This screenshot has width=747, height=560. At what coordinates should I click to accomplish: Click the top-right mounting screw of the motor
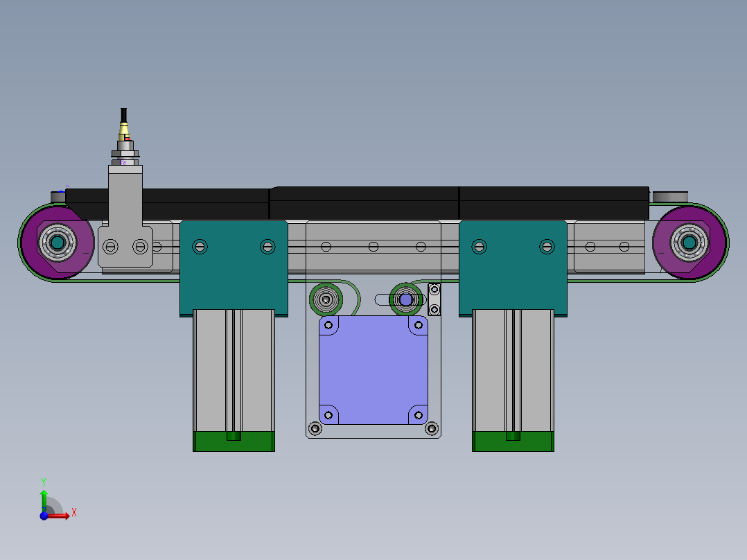point(419,325)
